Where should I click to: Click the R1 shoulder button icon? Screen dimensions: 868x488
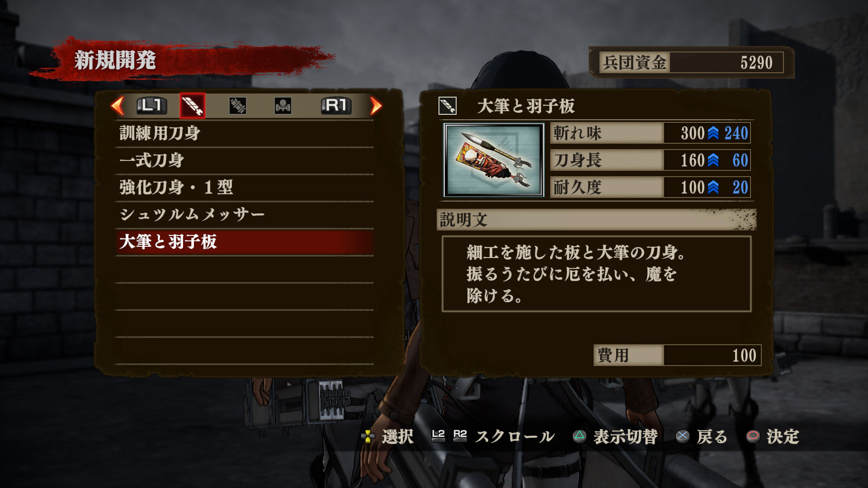(x=336, y=106)
